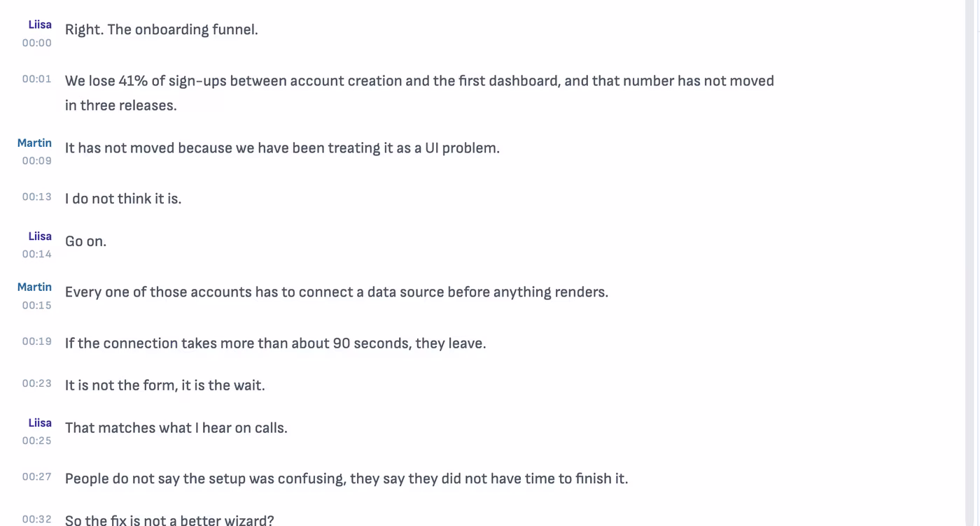Click the vertical scrollbar on the right edge
Viewport: 980px width, 526px height.
point(969,263)
